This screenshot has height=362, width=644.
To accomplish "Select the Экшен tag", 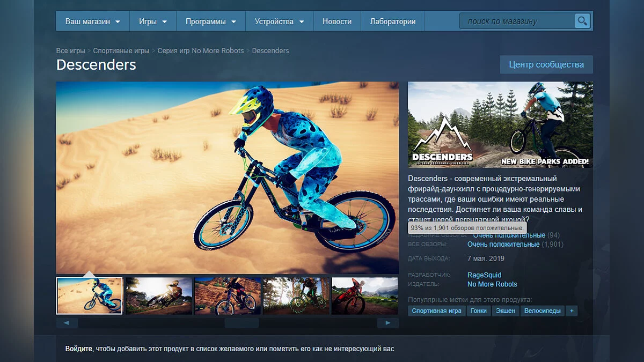I will tap(506, 311).
